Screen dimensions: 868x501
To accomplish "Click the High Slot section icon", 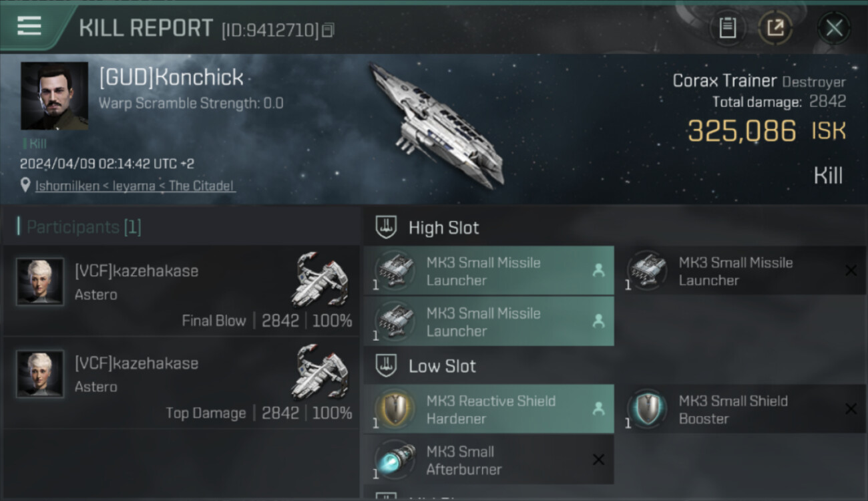I will pos(387,228).
